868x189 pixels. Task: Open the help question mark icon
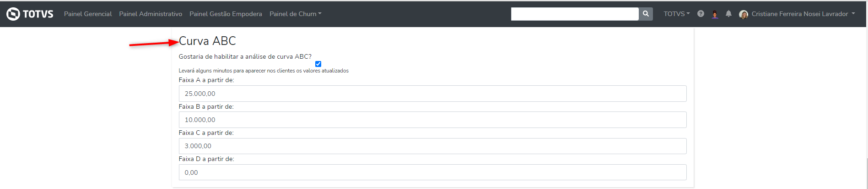(701, 14)
